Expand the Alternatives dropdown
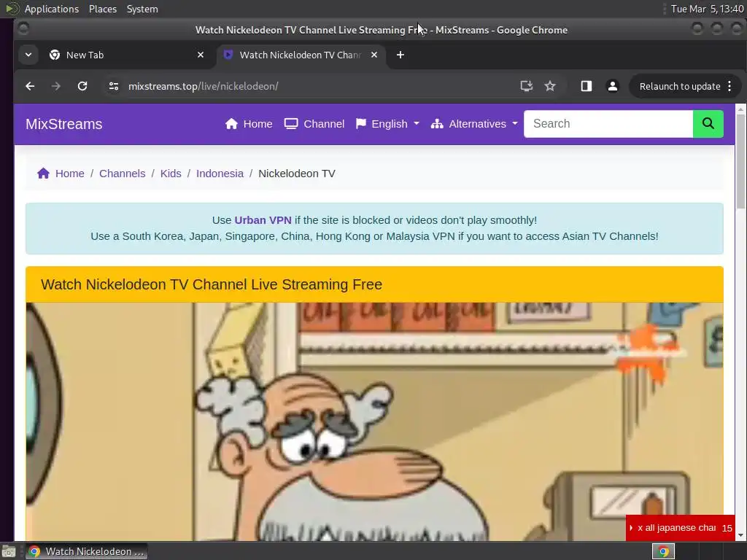This screenshot has height=560, width=747. [474, 124]
